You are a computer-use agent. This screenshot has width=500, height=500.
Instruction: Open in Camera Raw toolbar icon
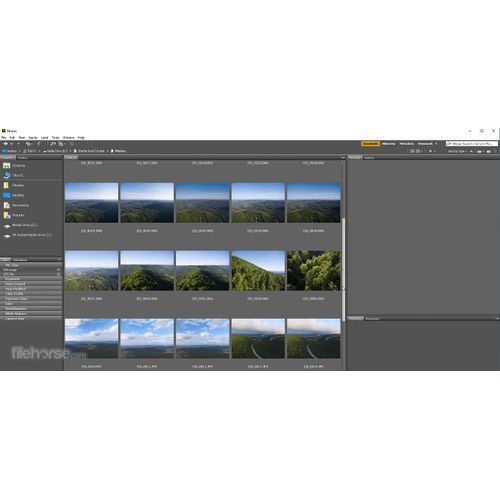72,144
